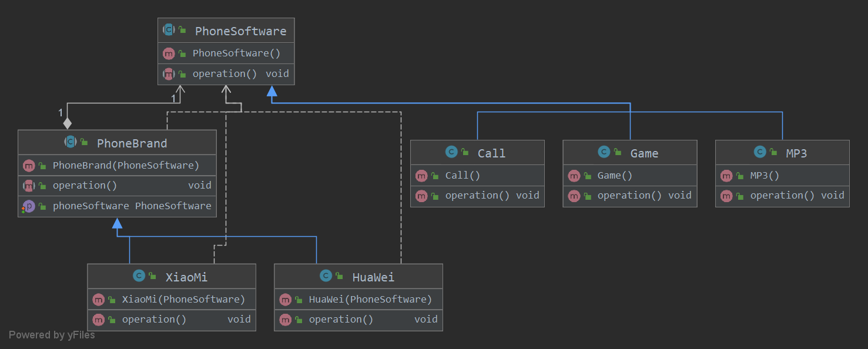Select the Game class title
Viewport: 868px width, 349px height.
(x=644, y=153)
